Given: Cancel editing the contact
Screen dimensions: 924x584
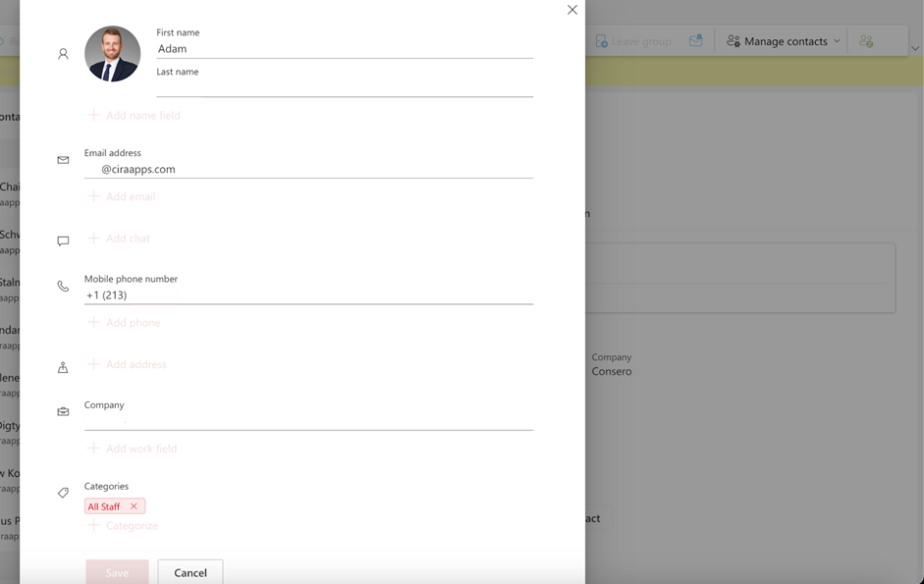Looking at the screenshot, I should click(x=190, y=573).
